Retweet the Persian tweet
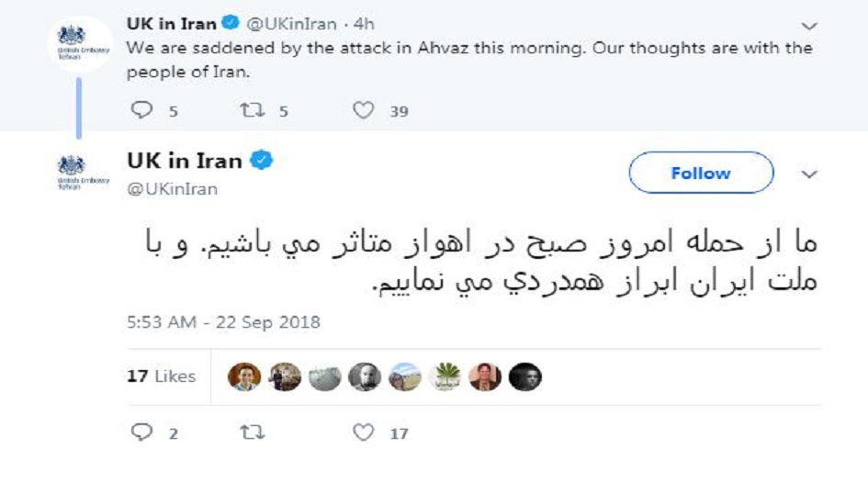The width and height of the screenshot is (868, 482). click(250, 432)
